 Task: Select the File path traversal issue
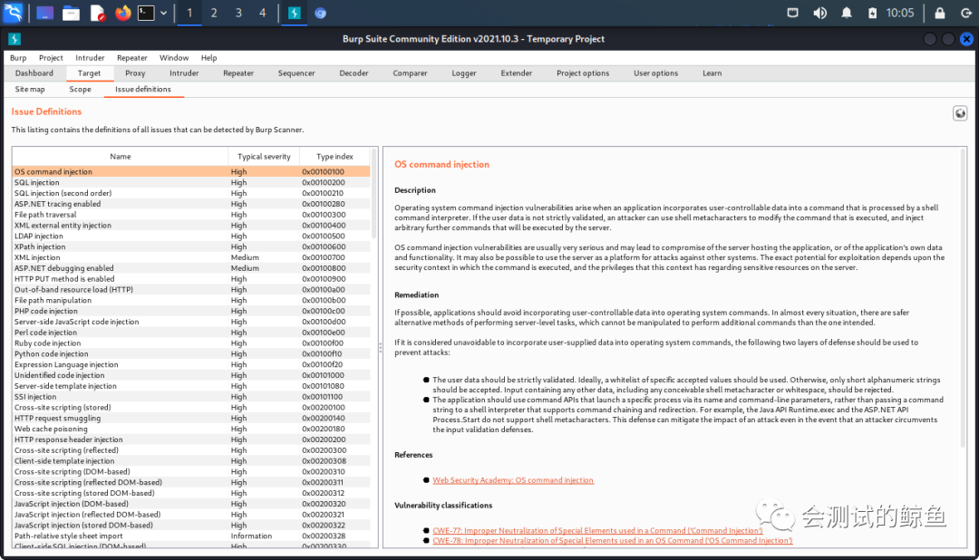point(191,215)
